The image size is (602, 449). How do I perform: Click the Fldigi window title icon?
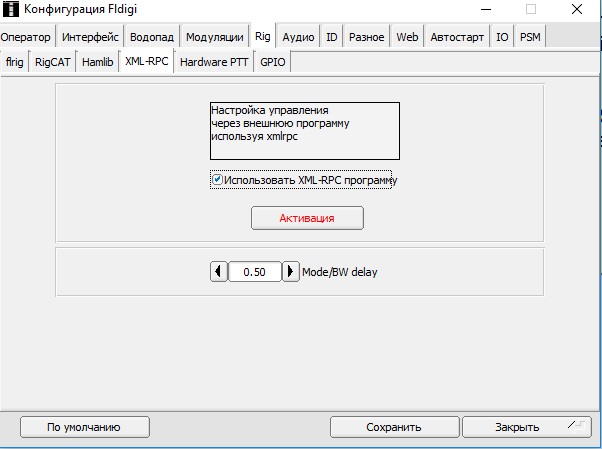click(x=11, y=11)
